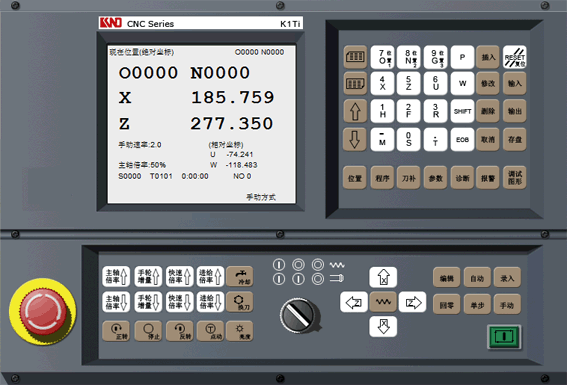Hit the red emergency stop button
Image resolution: width=567 pixels, height=385 pixels.
(x=43, y=311)
